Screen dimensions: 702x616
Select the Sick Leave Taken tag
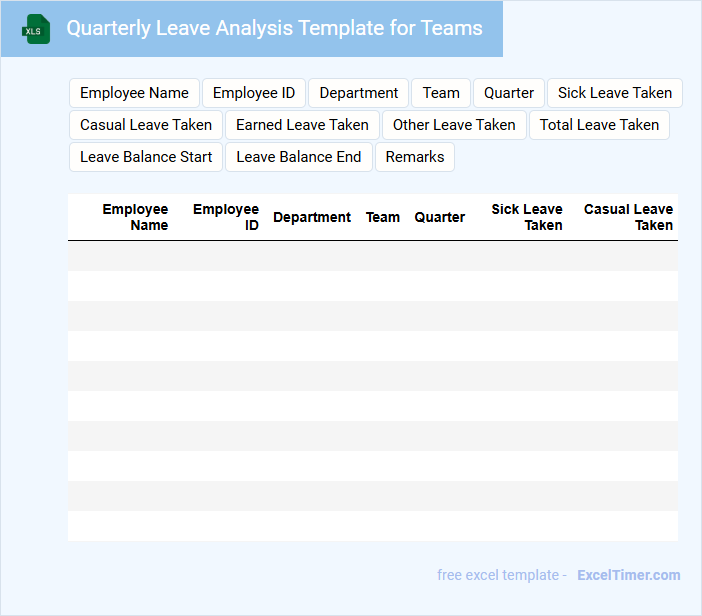[615, 93]
